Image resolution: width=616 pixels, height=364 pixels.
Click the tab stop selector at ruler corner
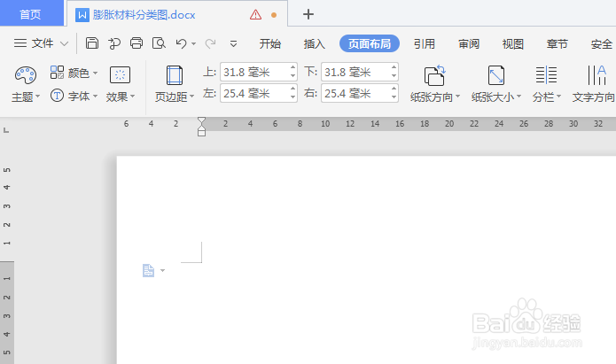click(x=6, y=130)
